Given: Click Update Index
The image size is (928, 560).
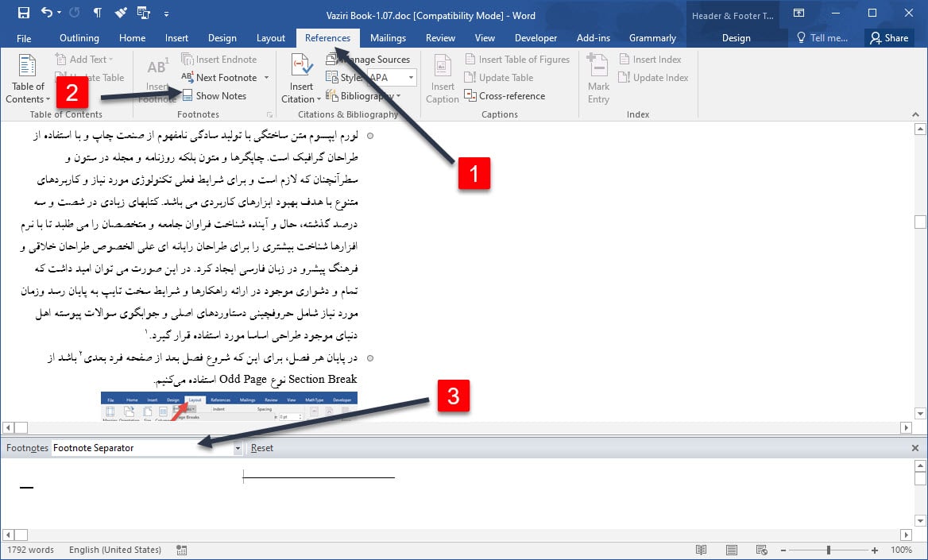Looking at the screenshot, I should [x=653, y=78].
